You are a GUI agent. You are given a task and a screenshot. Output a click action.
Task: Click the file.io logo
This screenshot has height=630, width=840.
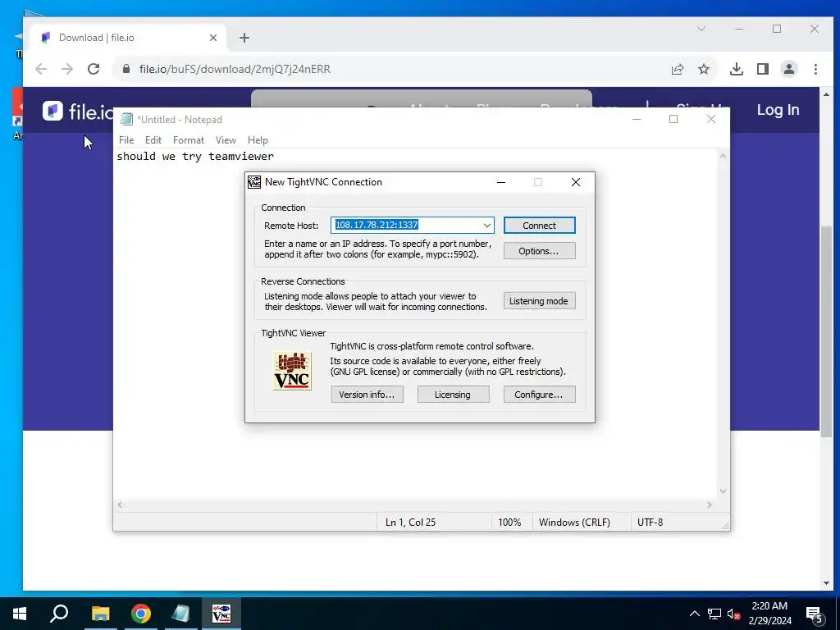78,111
